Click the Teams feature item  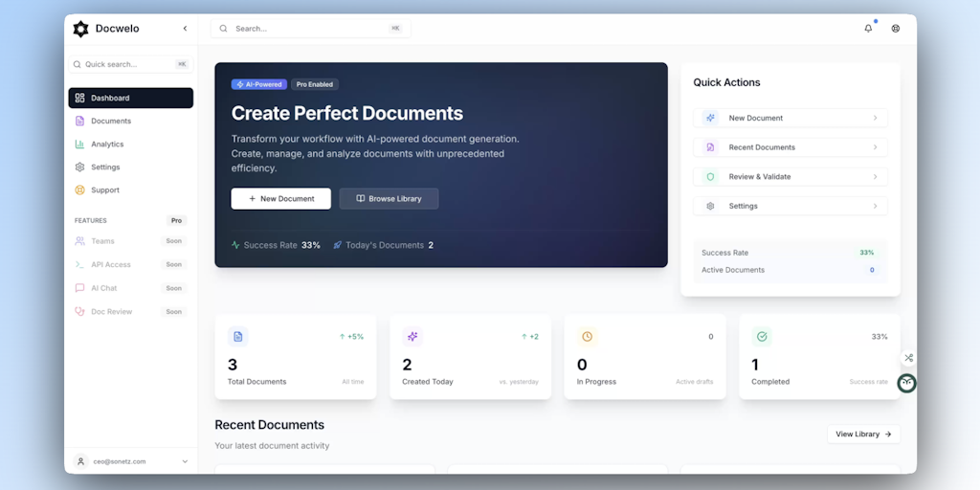[x=130, y=241]
